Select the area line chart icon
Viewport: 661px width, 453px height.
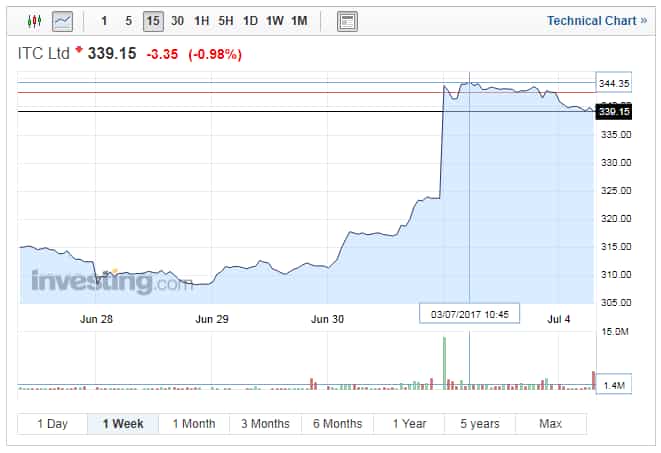pyautogui.click(x=62, y=21)
